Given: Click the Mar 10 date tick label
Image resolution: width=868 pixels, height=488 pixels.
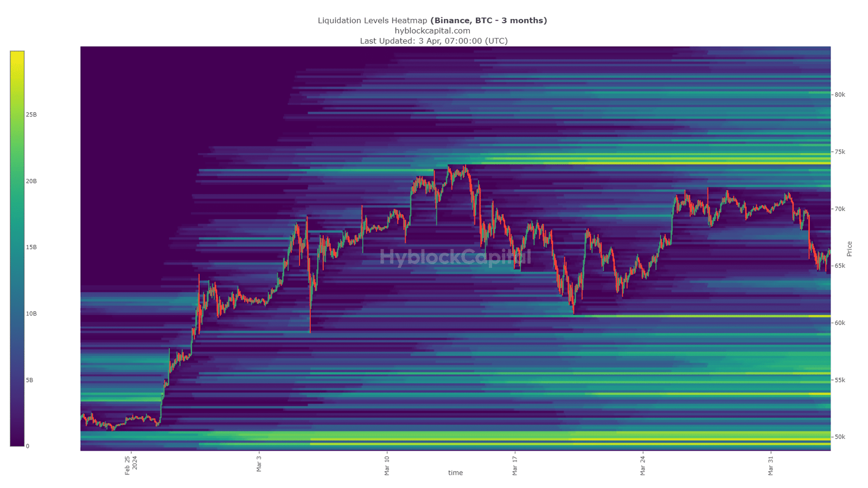Looking at the screenshot, I should tap(387, 466).
